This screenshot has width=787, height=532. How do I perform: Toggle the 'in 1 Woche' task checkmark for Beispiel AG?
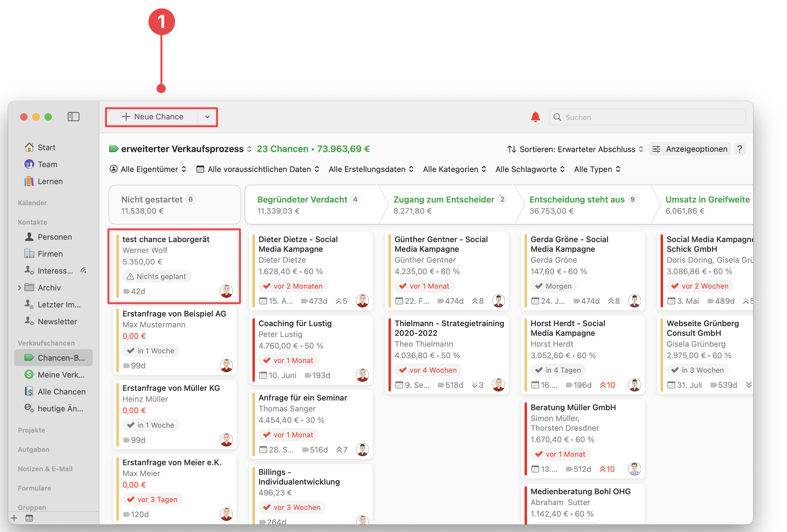coord(131,351)
